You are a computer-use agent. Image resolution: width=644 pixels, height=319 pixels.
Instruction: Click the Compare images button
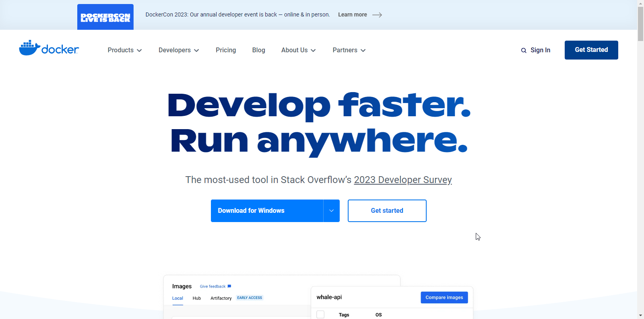click(x=444, y=297)
